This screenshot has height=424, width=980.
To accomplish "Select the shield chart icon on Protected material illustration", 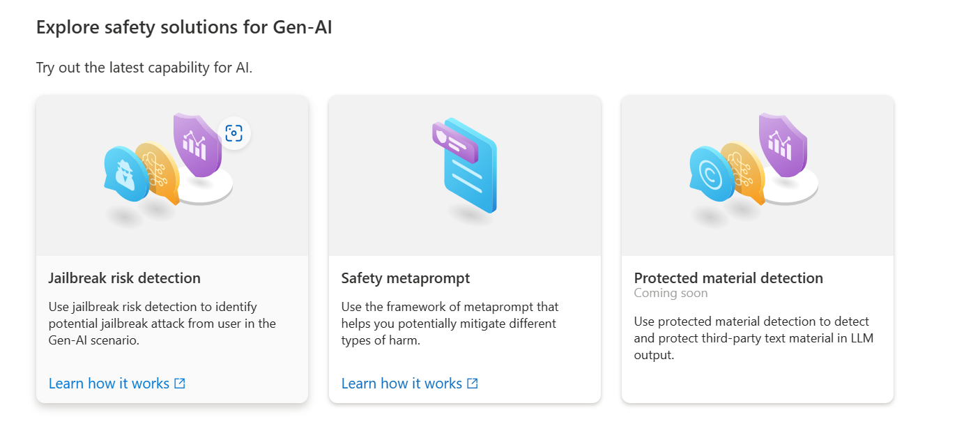I will coord(782,148).
